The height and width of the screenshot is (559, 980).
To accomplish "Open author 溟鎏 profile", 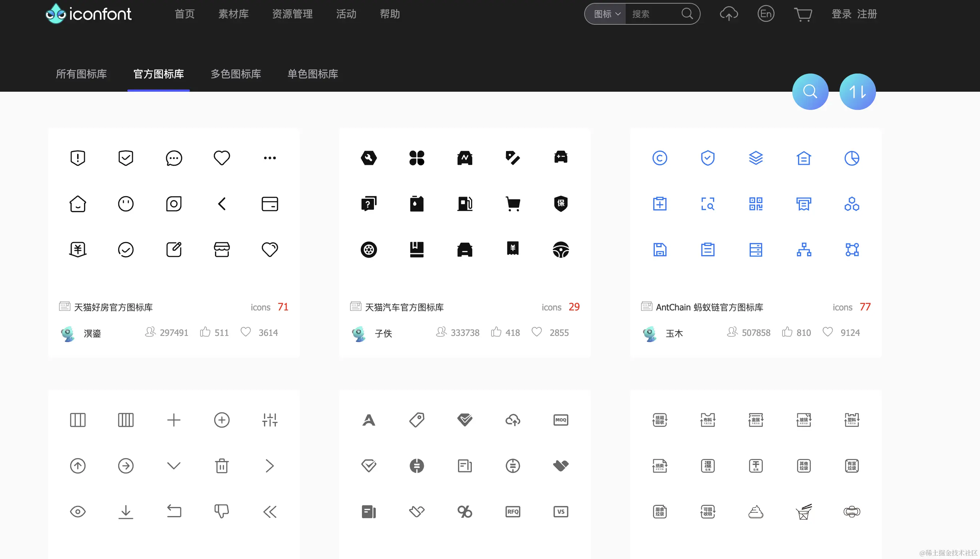I will (x=92, y=333).
